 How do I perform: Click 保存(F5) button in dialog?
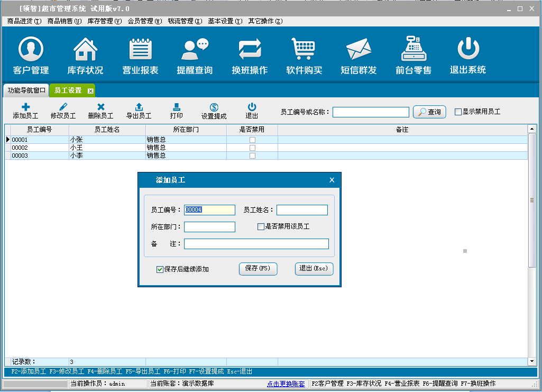coord(258,269)
